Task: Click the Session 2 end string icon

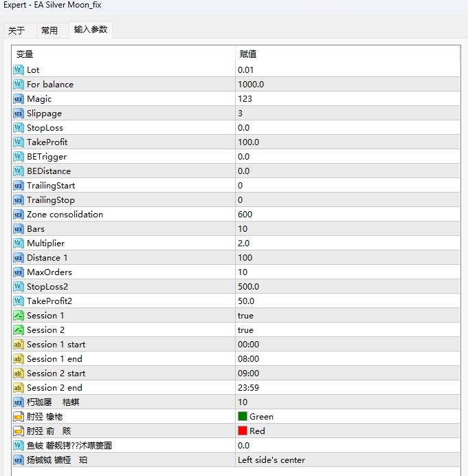Action: click(x=18, y=388)
